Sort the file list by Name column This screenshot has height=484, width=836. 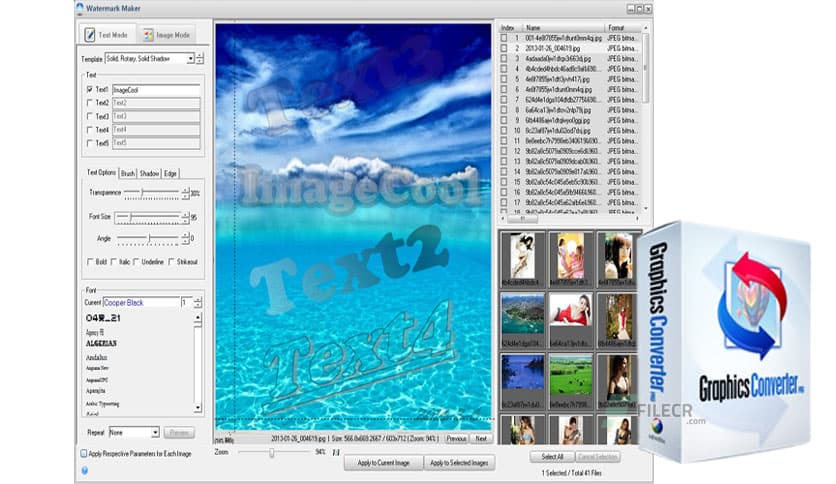(563, 28)
